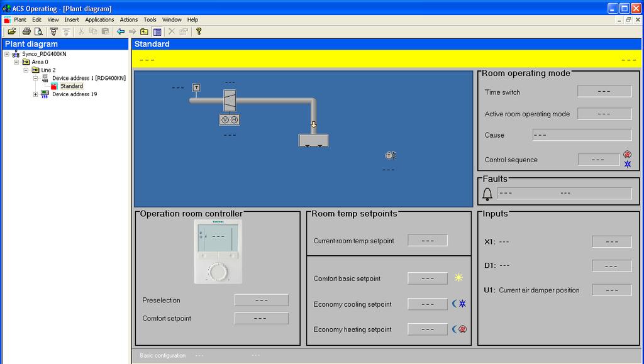Click the damper actuator V M symbol

click(x=230, y=119)
